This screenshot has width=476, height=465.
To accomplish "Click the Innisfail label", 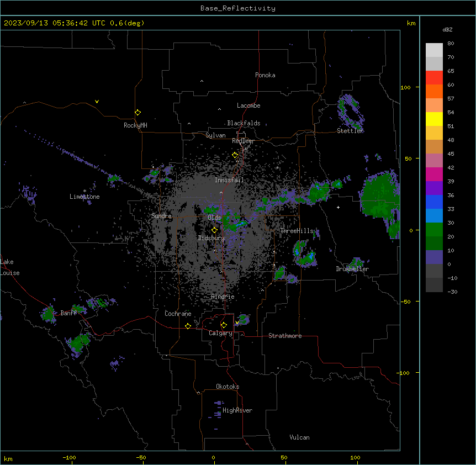I will [x=229, y=180].
